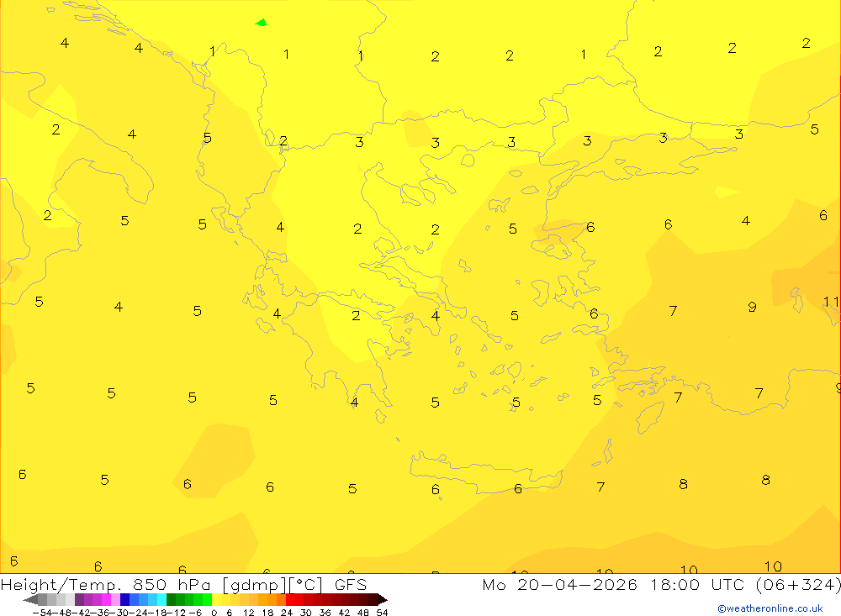Viewport: 841px width, 616px height.
Task: Click the '36' legend scale label
Action: 325,613
